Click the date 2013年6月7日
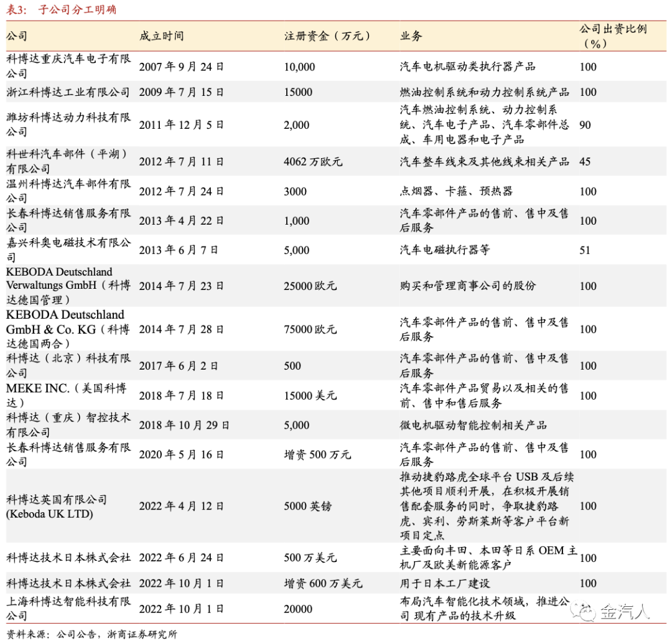 (x=179, y=250)
